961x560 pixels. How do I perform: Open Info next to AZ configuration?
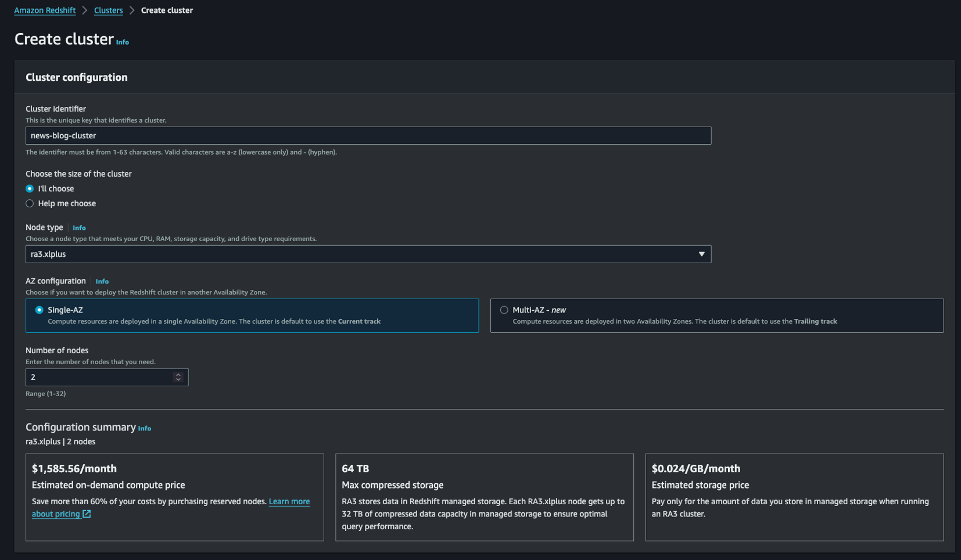pyautogui.click(x=102, y=281)
